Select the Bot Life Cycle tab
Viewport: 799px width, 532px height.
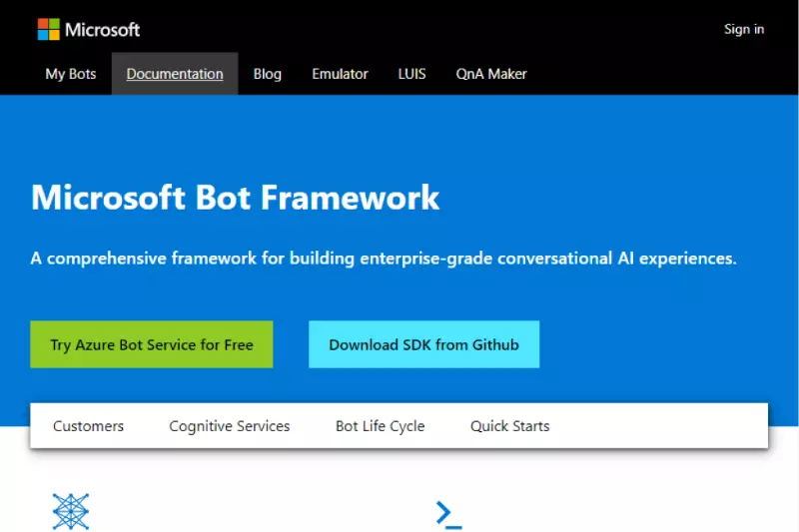point(381,426)
